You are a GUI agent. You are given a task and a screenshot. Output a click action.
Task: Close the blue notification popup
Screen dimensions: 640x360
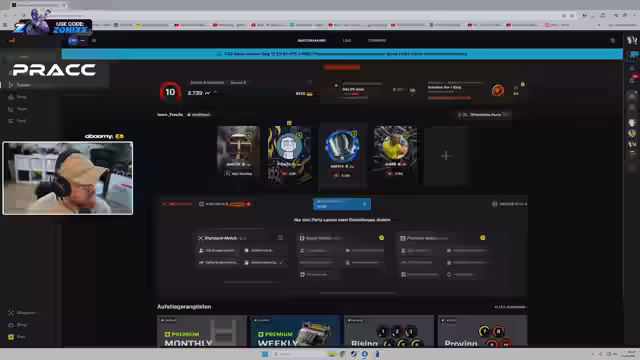364,204
